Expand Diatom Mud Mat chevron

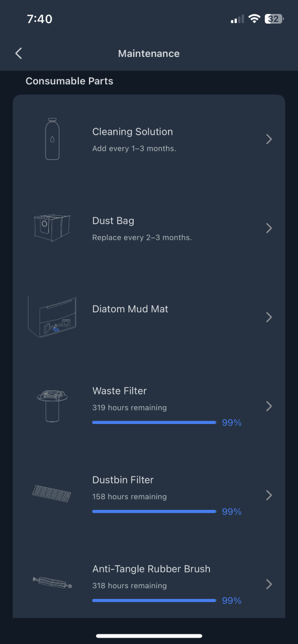(269, 317)
